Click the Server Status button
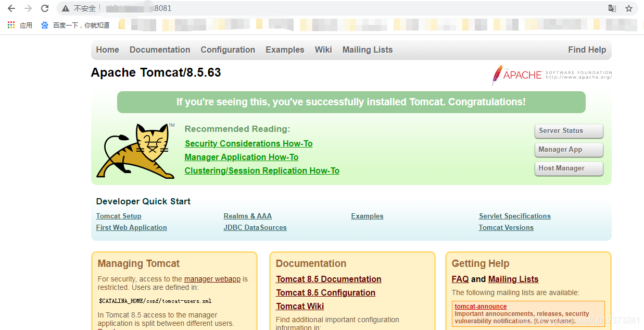The image size is (644, 330). [569, 131]
